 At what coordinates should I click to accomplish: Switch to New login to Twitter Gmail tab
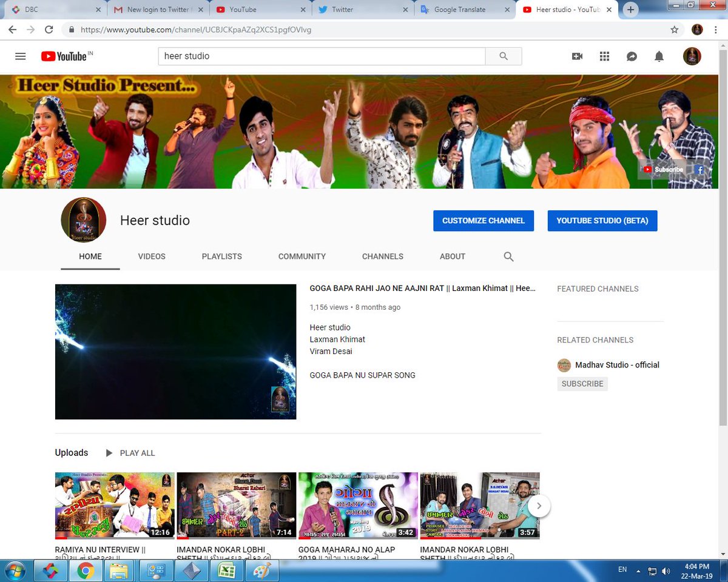pos(158,10)
